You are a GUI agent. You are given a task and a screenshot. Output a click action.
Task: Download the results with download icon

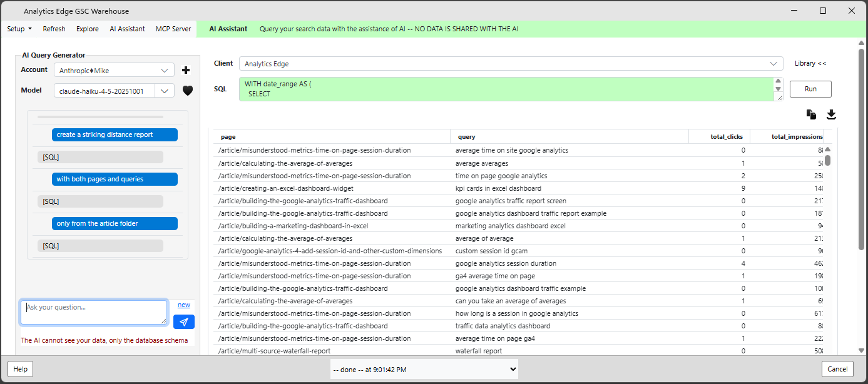[831, 114]
